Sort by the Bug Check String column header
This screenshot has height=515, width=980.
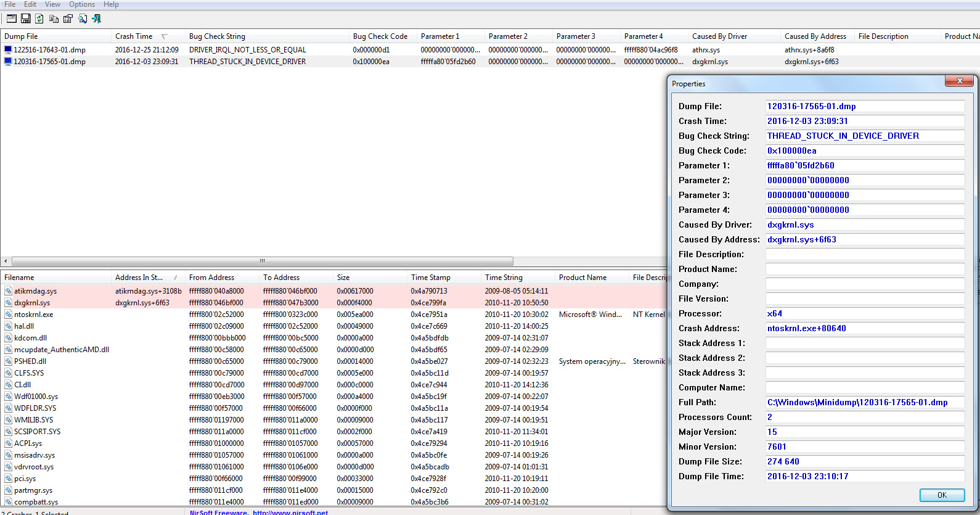267,36
